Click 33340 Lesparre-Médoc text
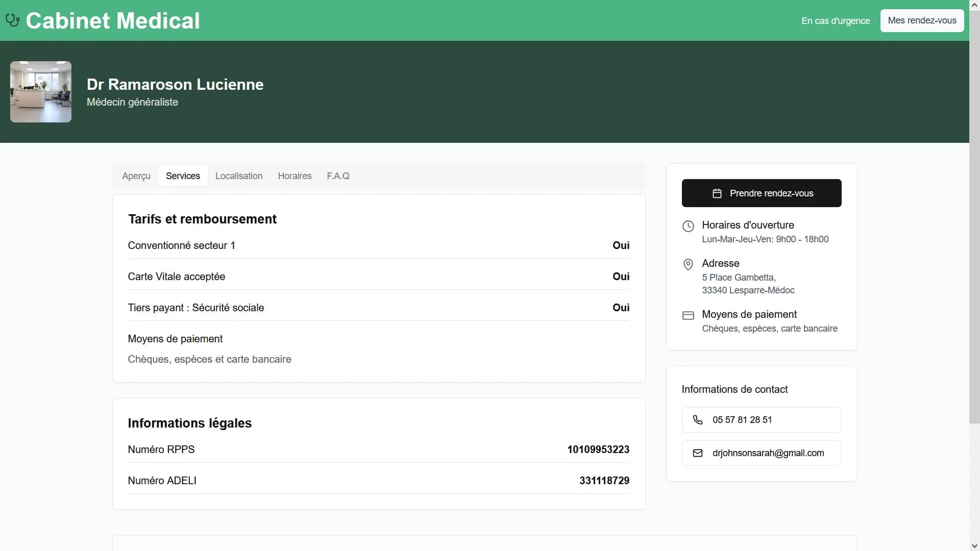 [x=748, y=290]
